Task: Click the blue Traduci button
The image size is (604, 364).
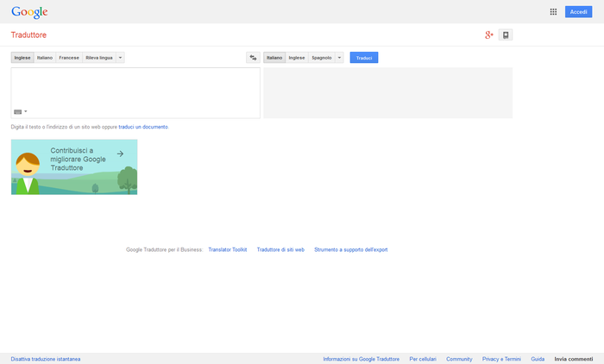Action: (364, 58)
